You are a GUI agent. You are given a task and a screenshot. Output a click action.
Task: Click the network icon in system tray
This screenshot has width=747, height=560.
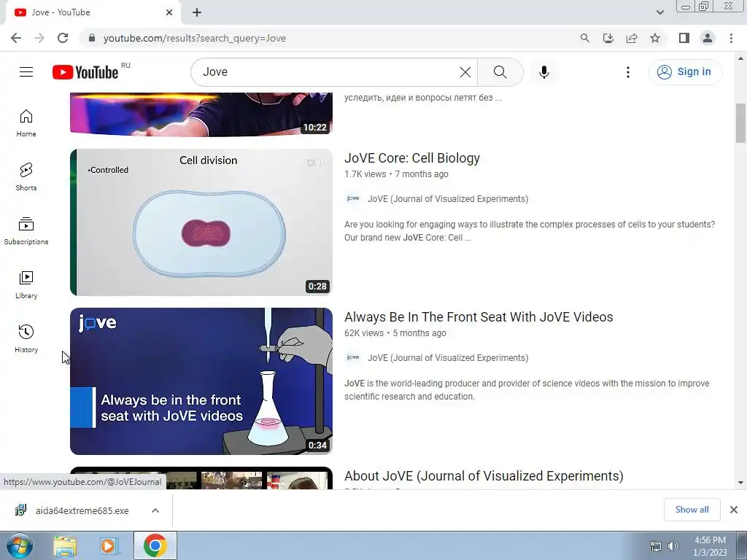tap(656, 546)
